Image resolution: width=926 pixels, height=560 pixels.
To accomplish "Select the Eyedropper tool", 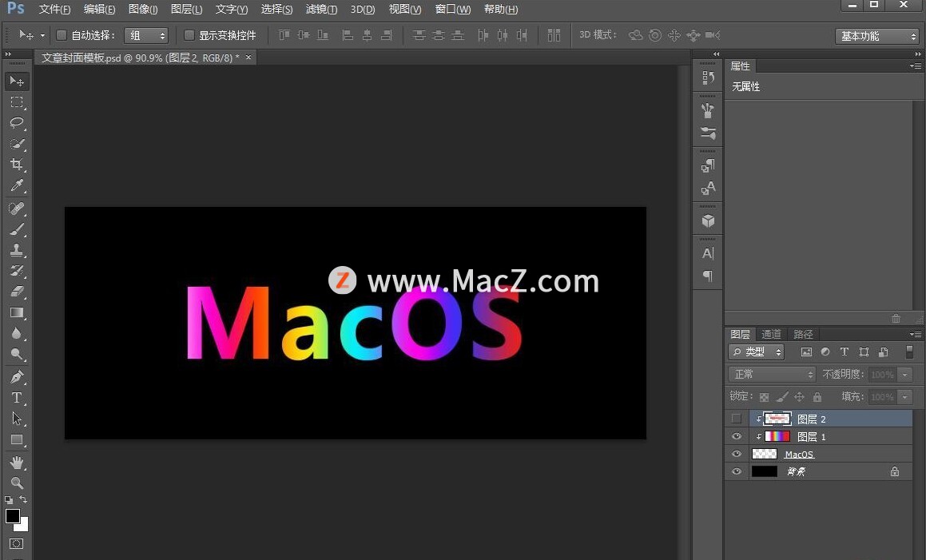I will [17, 185].
